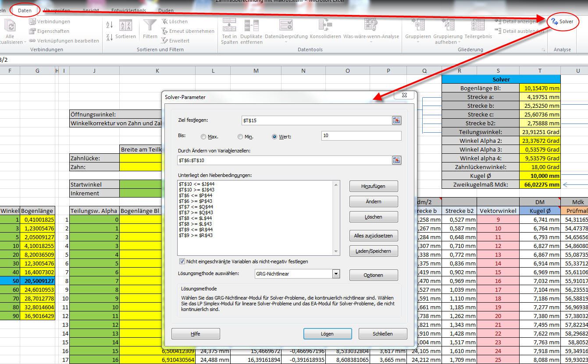The width and height of the screenshot is (588, 364).
Task: Click Detail anzeigen
Action: (516, 21)
